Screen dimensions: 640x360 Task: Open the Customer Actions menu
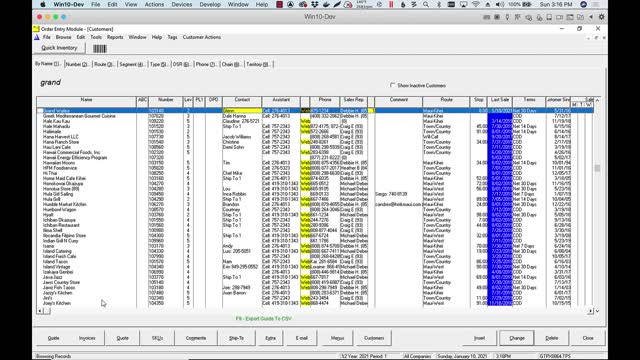click(202, 37)
